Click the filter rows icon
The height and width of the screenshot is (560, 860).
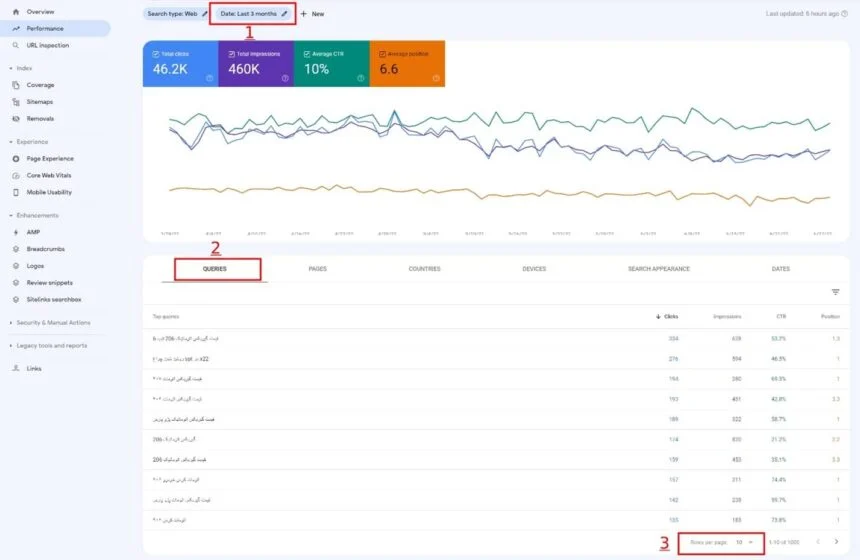coord(835,292)
